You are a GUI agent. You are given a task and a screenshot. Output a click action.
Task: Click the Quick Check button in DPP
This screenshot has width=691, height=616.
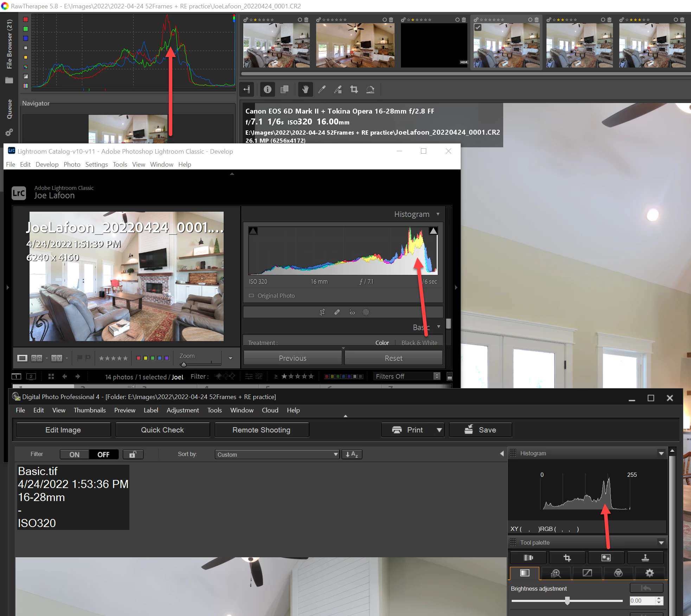click(162, 430)
